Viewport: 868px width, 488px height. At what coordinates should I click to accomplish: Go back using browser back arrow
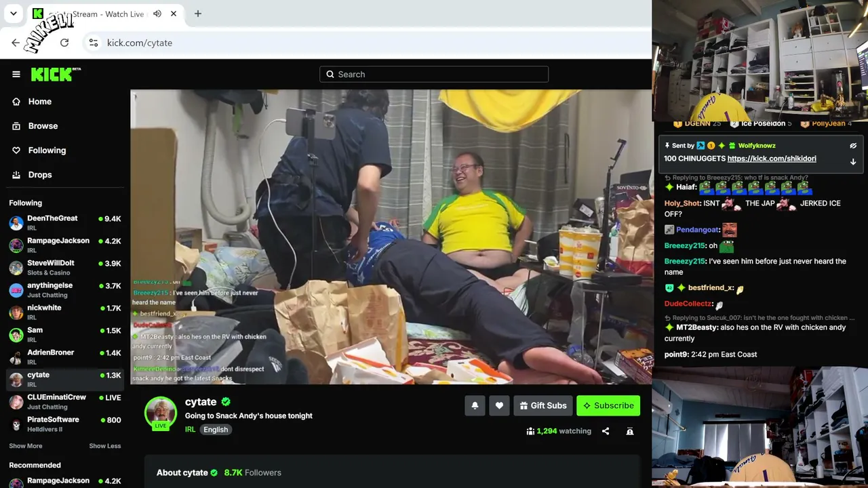click(x=16, y=43)
